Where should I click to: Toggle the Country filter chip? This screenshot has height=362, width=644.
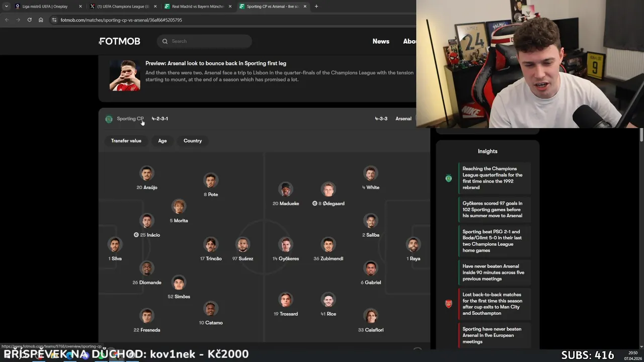coord(193,141)
